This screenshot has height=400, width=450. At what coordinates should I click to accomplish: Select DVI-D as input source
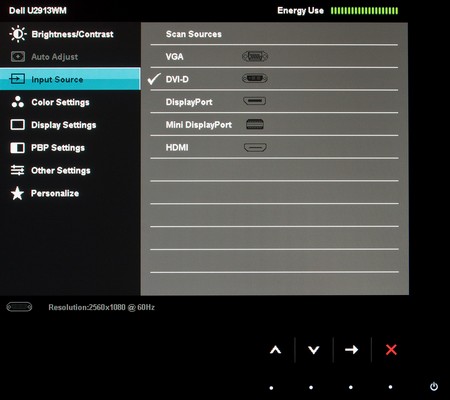(274, 79)
